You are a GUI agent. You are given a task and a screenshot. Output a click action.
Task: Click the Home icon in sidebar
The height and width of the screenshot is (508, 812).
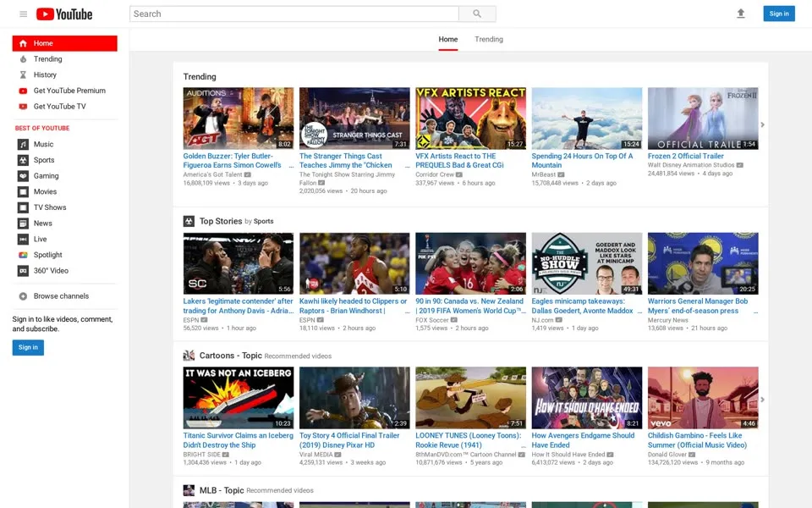[x=23, y=43]
